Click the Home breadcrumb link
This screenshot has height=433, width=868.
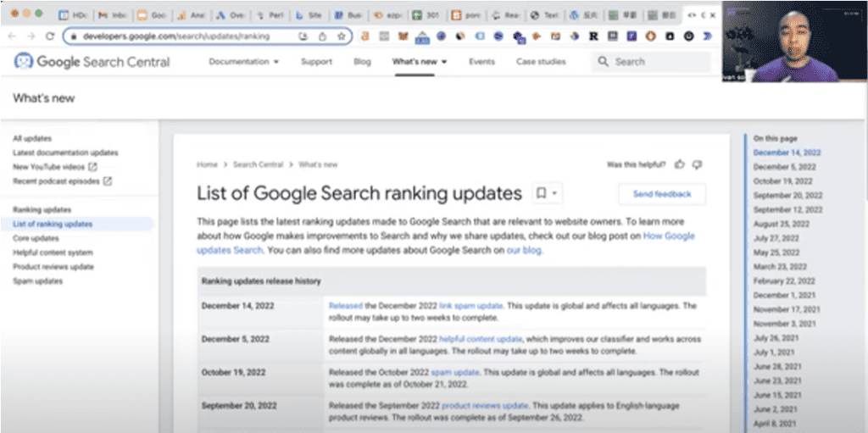pos(207,164)
